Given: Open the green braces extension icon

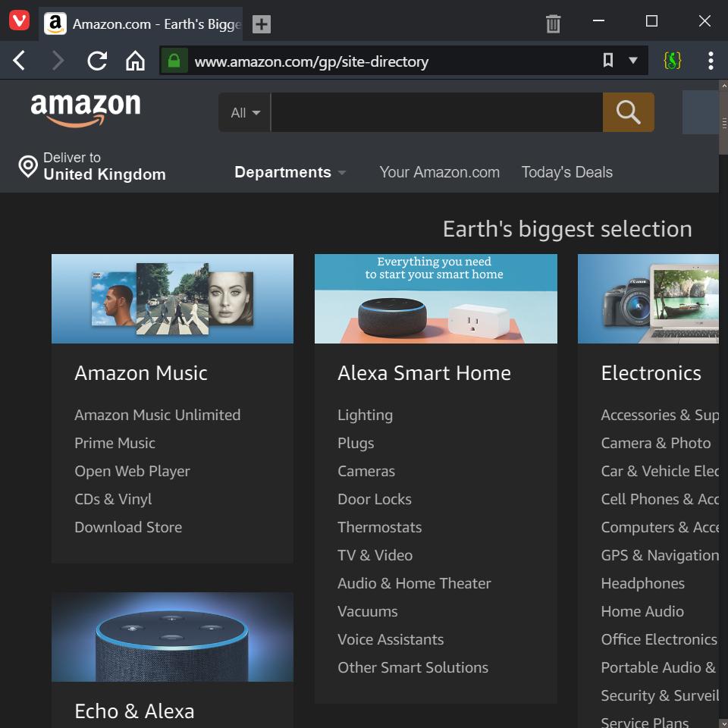Looking at the screenshot, I should [673, 61].
